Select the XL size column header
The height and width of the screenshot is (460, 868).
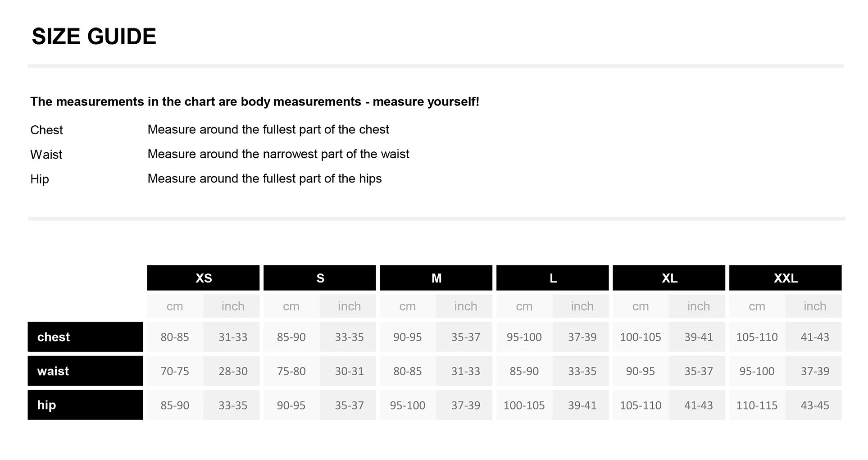pos(669,278)
